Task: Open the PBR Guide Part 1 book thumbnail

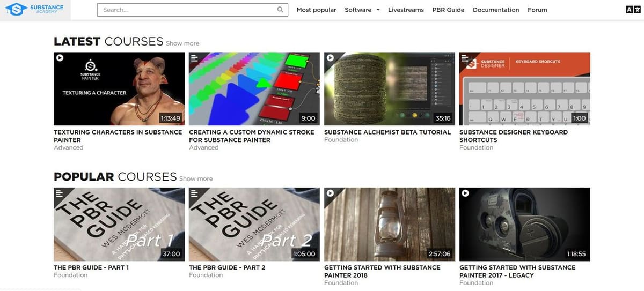Action: [119, 224]
